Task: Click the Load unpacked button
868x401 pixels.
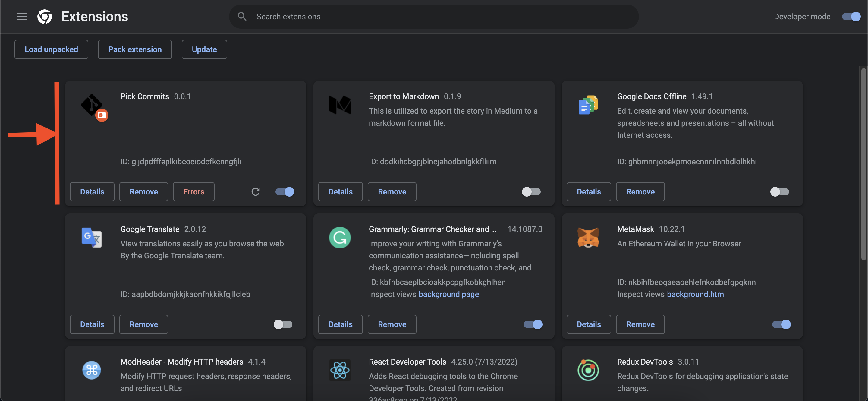Action: [51, 49]
